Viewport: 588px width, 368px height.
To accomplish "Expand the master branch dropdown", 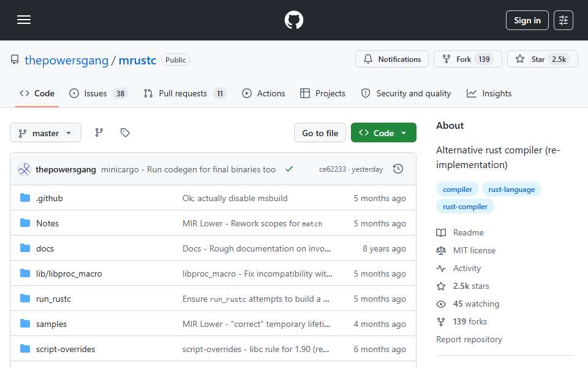I will 45,133.
